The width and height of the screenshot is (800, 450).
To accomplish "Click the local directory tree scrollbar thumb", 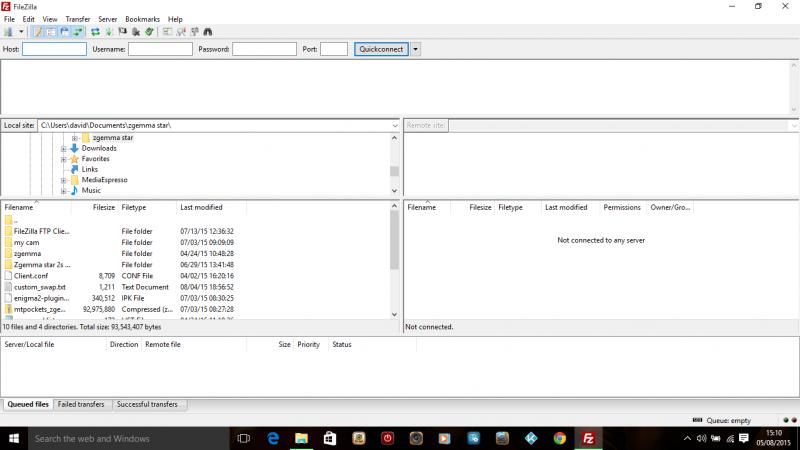I will pyautogui.click(x=394, y=171).
